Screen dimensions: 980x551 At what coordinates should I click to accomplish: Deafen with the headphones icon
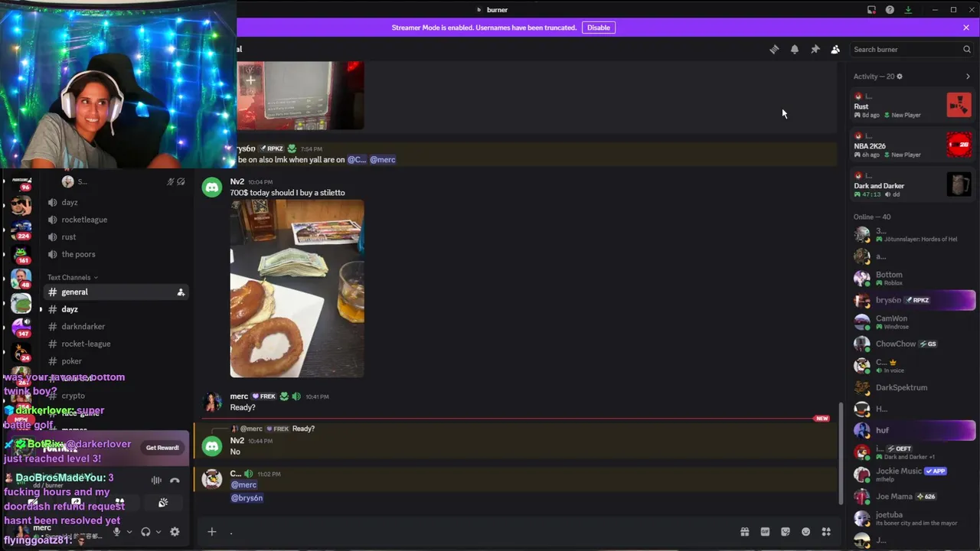(145, 532)
